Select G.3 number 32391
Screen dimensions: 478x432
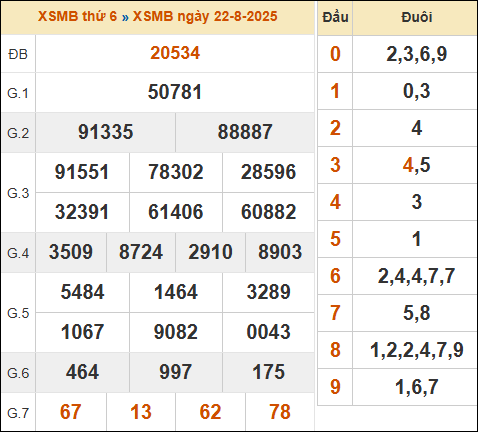82,212
